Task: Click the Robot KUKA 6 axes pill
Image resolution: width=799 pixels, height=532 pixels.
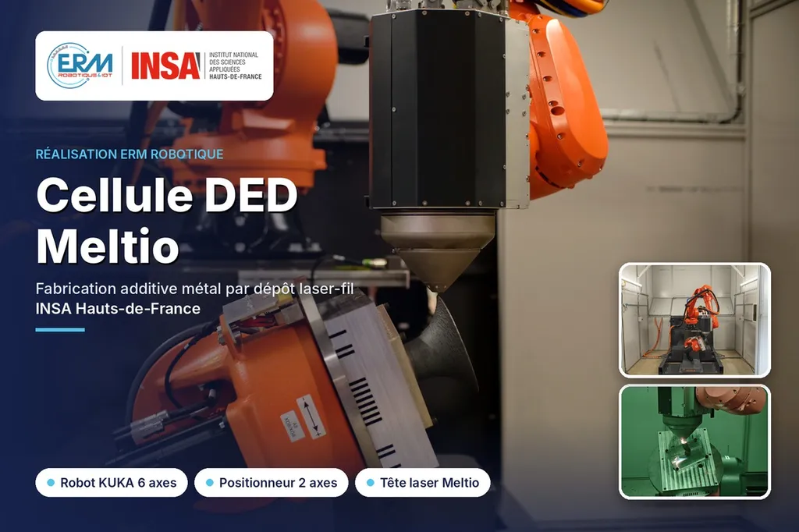Action: pyautogui.click(x=112, y=483)
